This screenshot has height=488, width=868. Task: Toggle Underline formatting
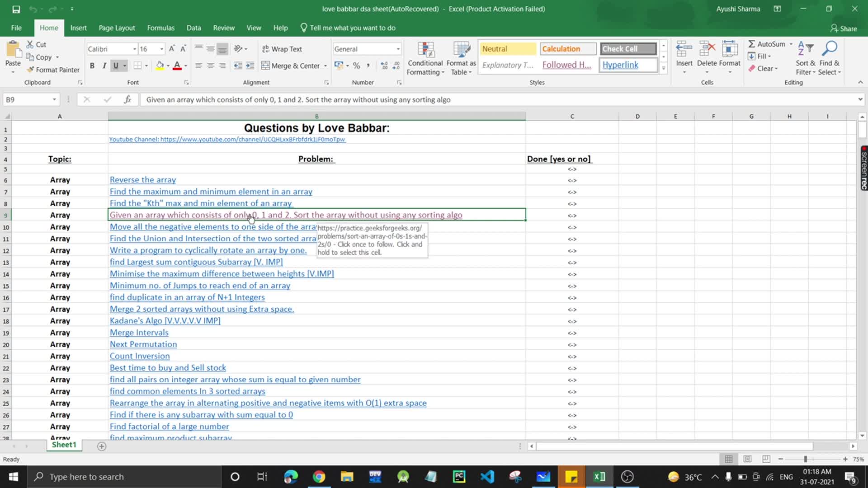(116, 66)
